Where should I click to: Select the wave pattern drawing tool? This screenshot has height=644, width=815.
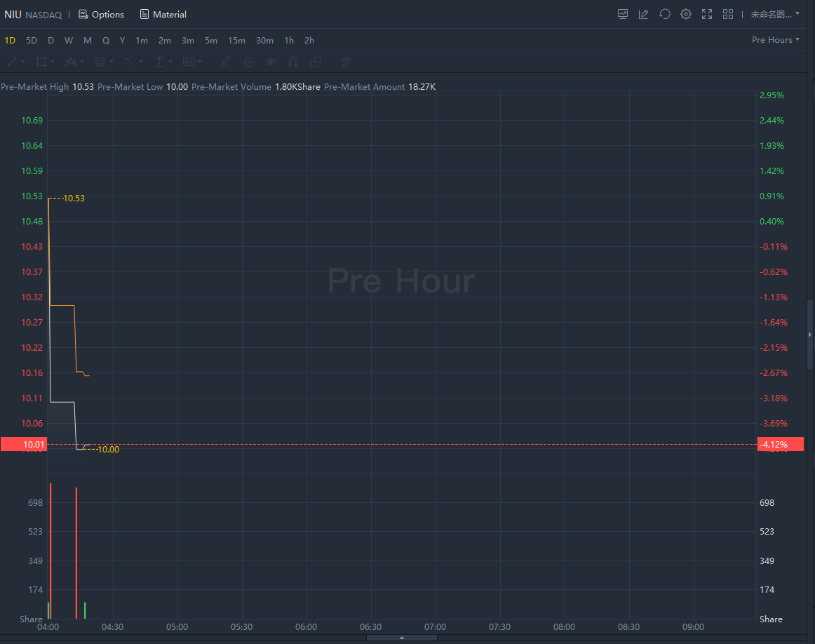(x=71, y=62)
